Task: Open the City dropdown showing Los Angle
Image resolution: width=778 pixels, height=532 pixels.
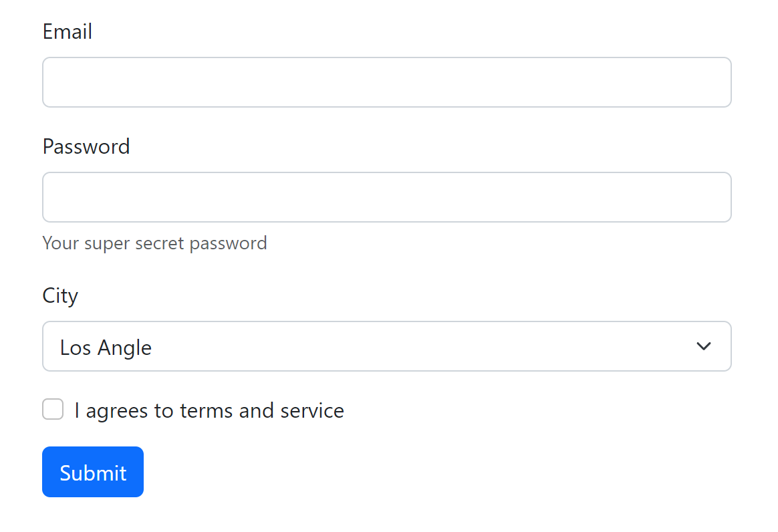Action: pos(386,346)
